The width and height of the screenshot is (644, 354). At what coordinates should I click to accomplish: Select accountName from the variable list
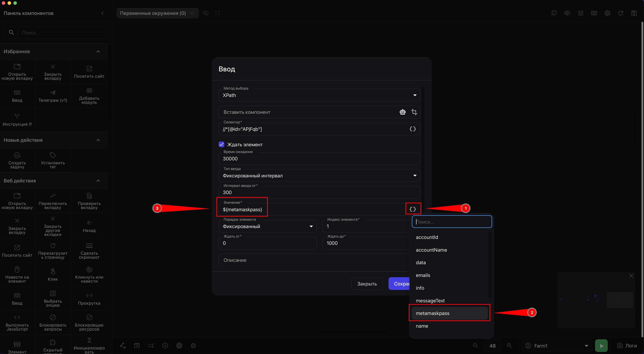click(x=450, y=250)
